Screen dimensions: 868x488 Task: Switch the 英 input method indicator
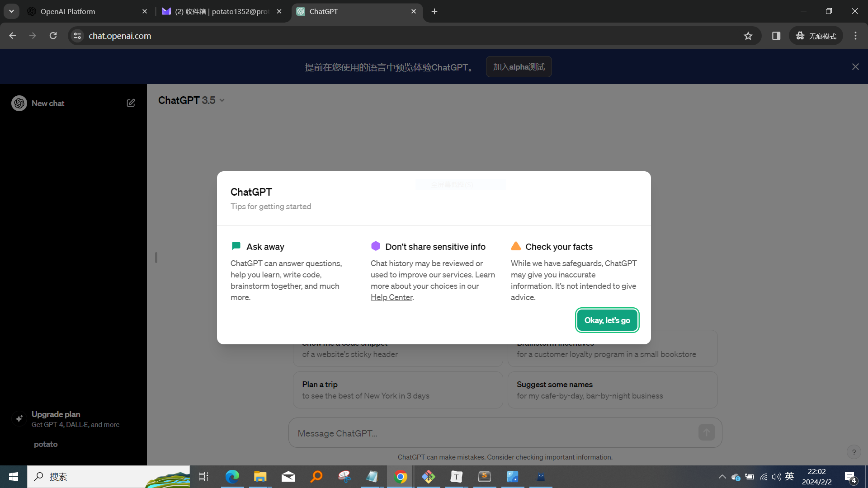[x=789, y=476]
